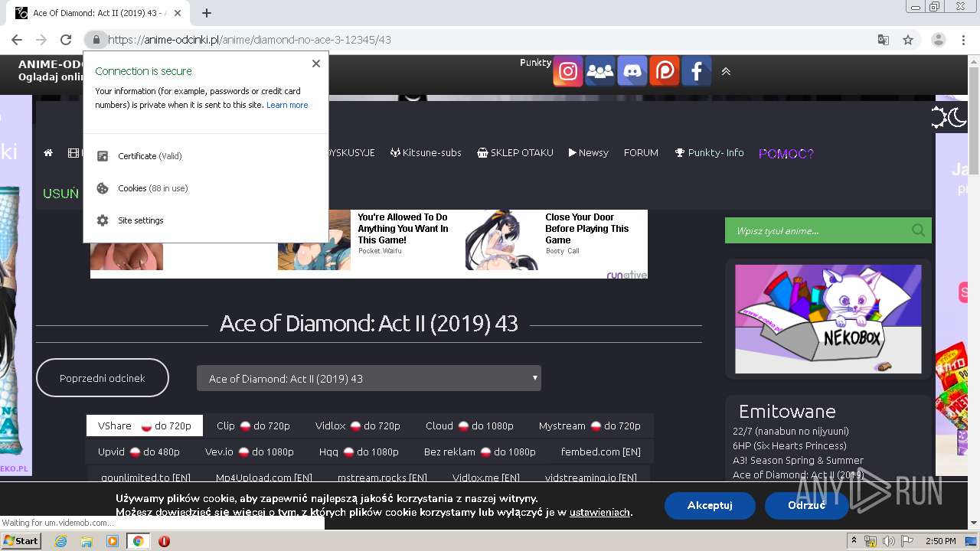Open 22/7 (nanabun no nijyuuni) link

click(x=791, y=431)
